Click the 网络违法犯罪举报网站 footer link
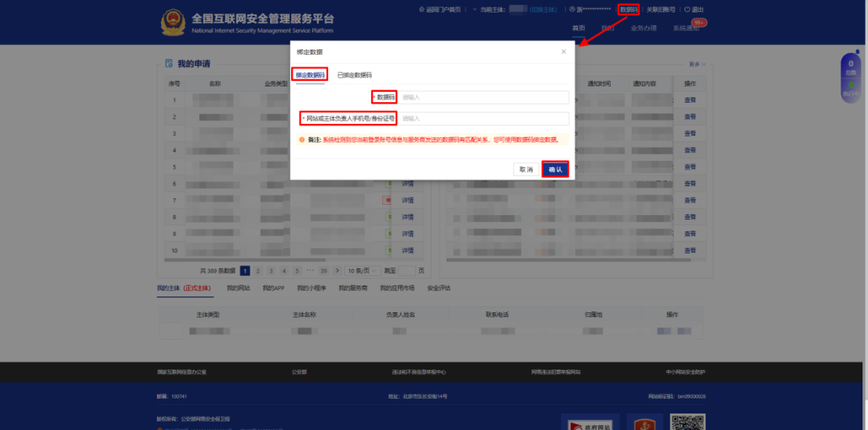 (556, 373)
